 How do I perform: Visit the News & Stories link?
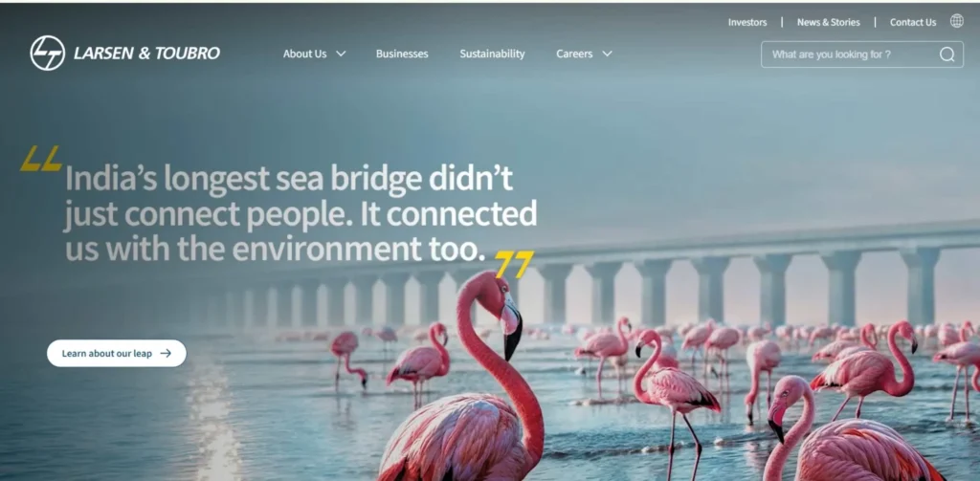click(829, 23)
